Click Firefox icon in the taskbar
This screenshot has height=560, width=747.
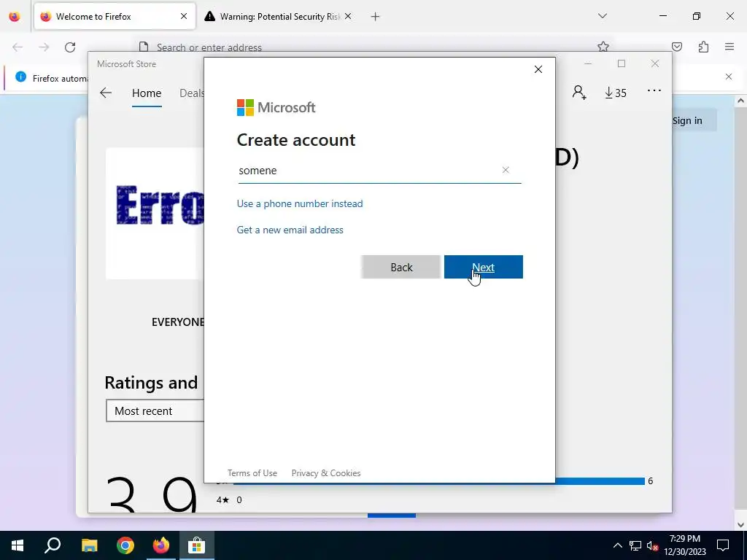(161, 545)
